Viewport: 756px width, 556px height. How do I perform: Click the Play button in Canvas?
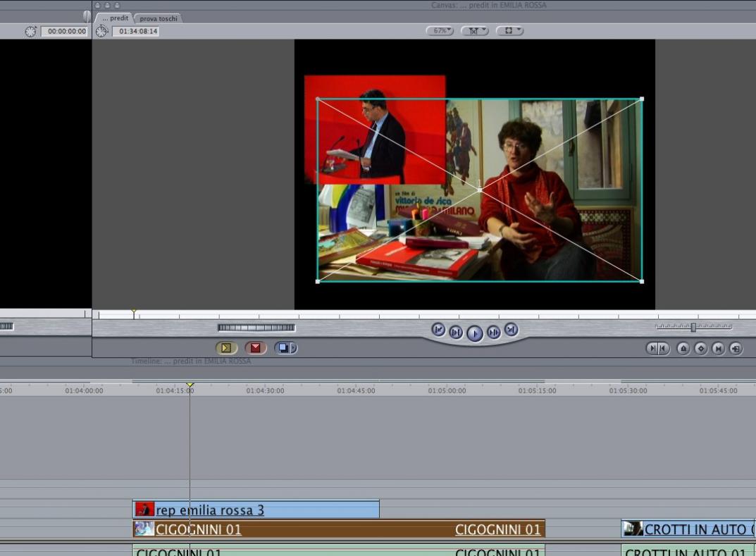point(475,333)
